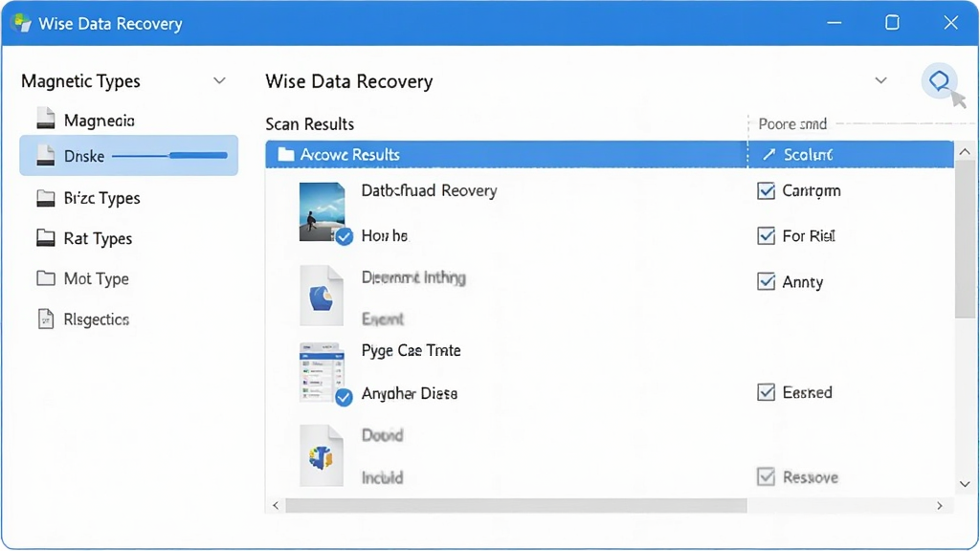Click the Scolunt column header
Screen dimensions: 980x551
[851, 154]
